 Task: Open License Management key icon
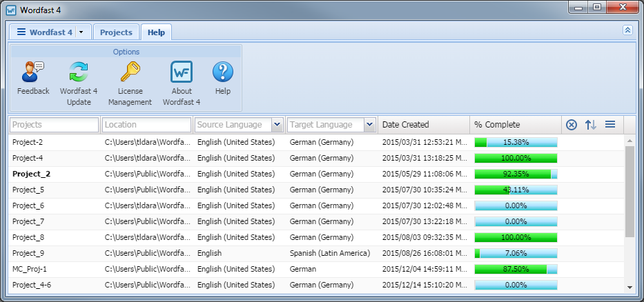pyautogui.click(x=130, y=72)
